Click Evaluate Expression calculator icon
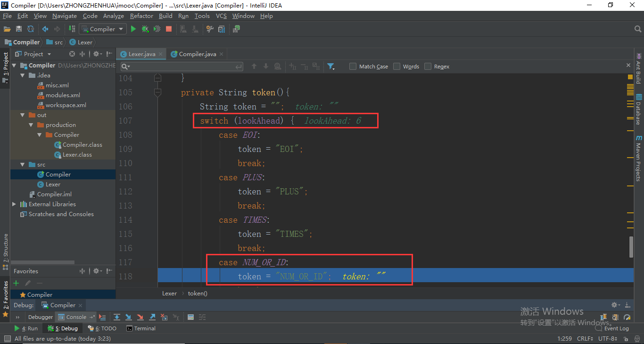Screen dimensions: 644x344 [x=190, y=317]
